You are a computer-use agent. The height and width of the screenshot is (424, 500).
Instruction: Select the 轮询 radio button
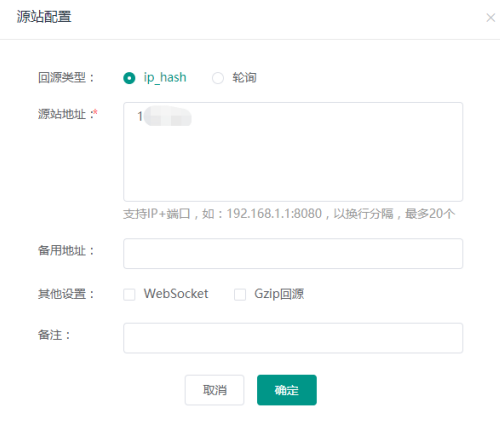(x=218, y=78)
